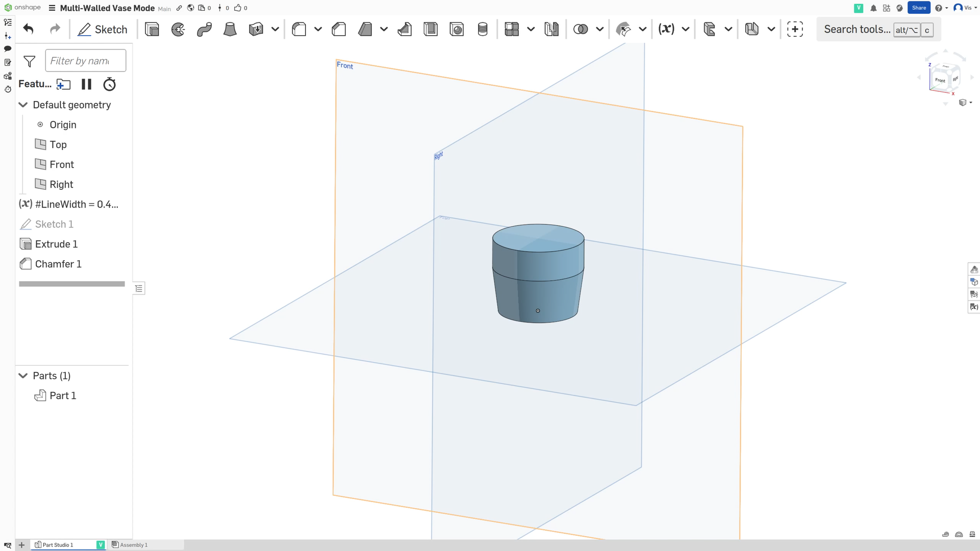Select the Boolean tool
980x551 pixels.
[580, 29]
